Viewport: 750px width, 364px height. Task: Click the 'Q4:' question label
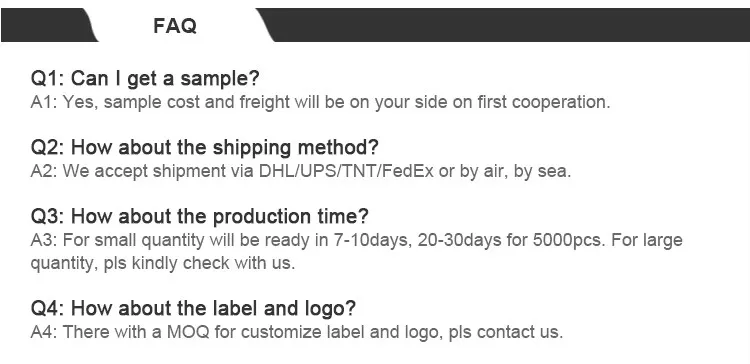point(48,308)
